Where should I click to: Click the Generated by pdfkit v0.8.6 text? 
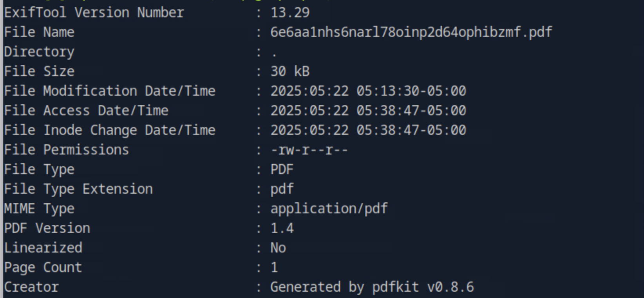click(372, 287)
